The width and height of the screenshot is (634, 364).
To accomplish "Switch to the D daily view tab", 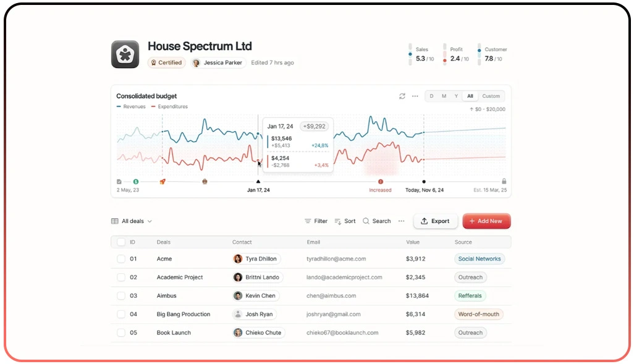I will click(x=431, y=96).
